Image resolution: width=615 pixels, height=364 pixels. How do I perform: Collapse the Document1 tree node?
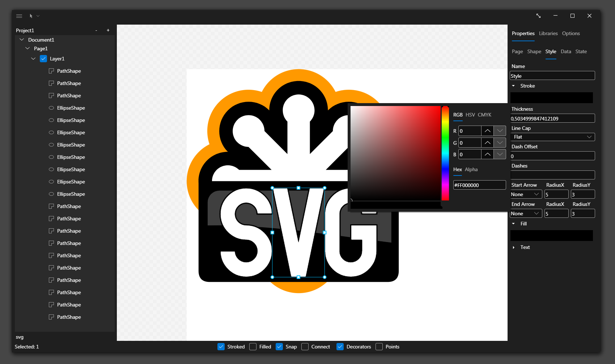(x=22, y=39)
